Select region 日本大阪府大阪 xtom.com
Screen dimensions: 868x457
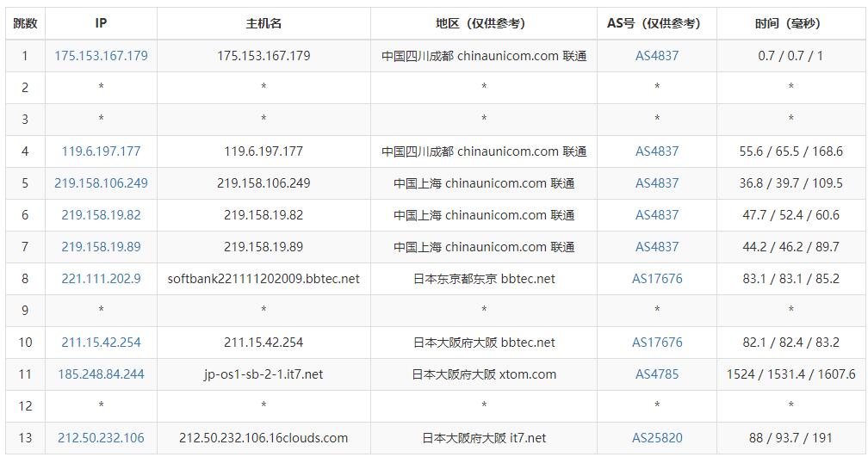click(484, 374)
